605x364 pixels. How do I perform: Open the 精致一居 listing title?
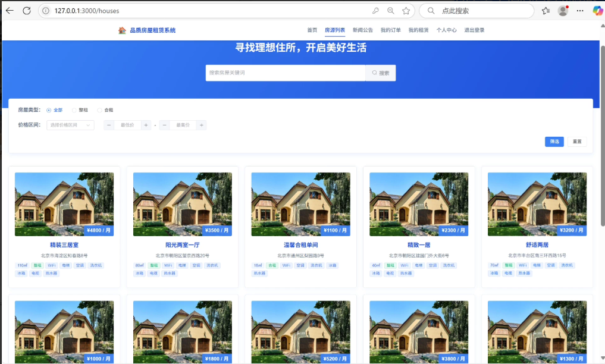[419, 245]
